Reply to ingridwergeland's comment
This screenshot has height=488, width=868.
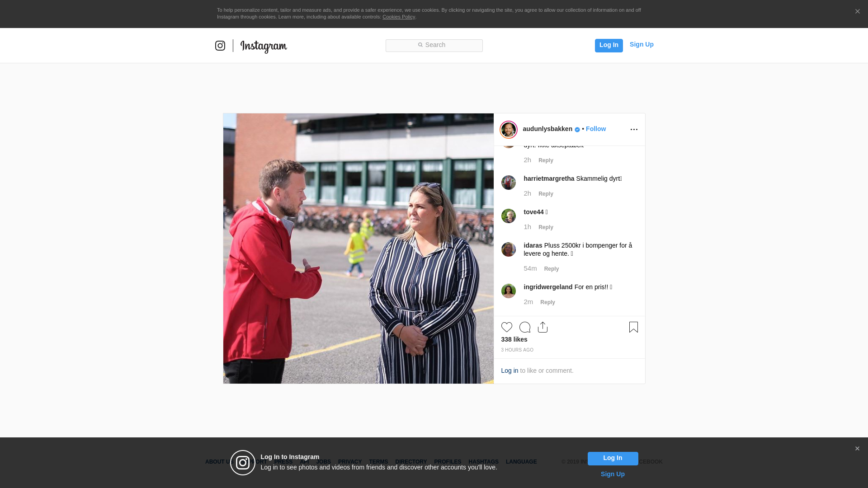click(547, 302)
